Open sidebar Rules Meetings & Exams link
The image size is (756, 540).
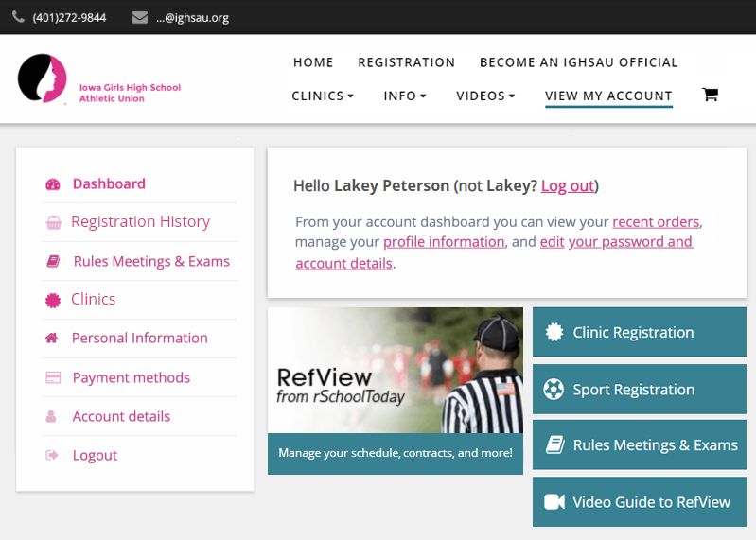click(151, 261)
